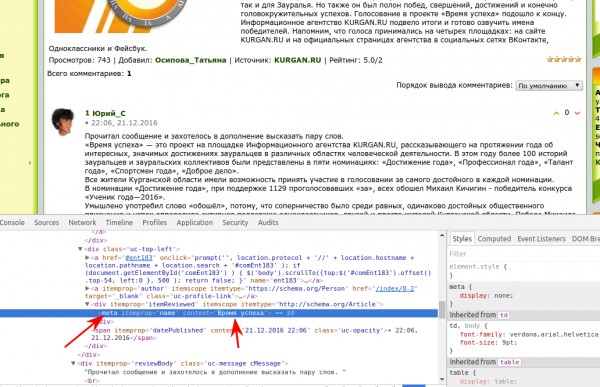Expand the #ent183 anchor node
This screenshot has height=387, width=600.
pyautogui.click(x=87, y=258)
